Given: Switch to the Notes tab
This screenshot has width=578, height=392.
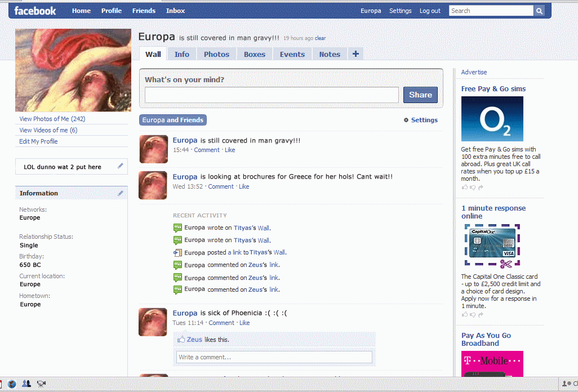Looking at the screenshot, I should [330, 54].
